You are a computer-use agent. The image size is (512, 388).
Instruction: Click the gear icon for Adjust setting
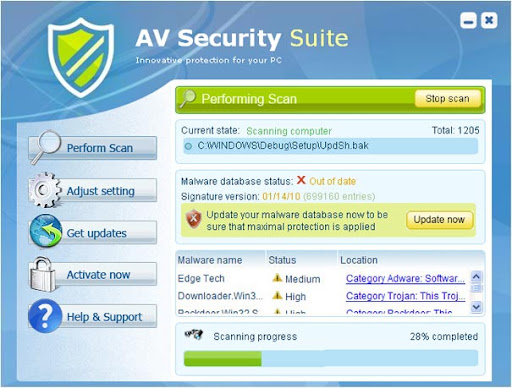pyautogui.click(x=45, y=190)
